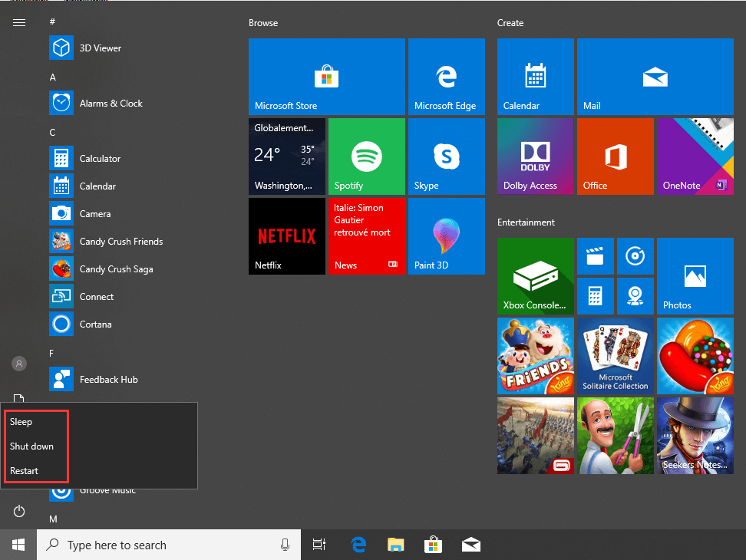The height and width of the screenshot is (560, 746).
Task: Click the Windows Start button
Action: (18, 545)
